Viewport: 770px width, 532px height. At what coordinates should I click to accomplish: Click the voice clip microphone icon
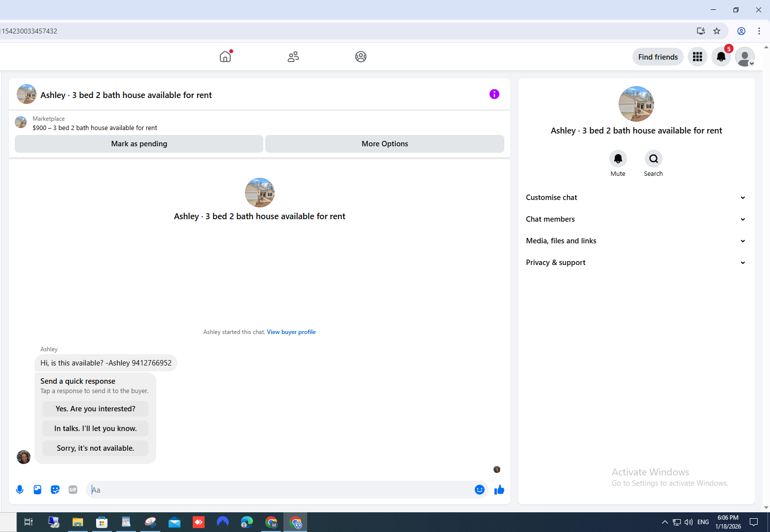point(20,490)
